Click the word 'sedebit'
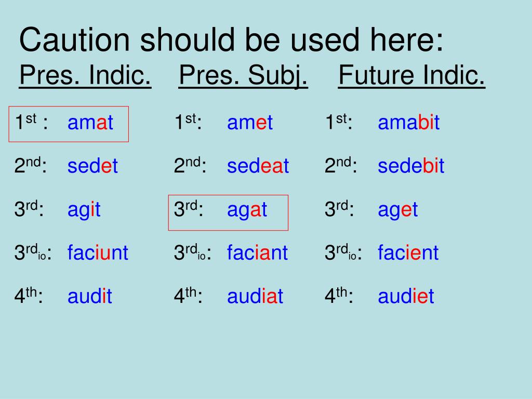 tap(411, 166)
